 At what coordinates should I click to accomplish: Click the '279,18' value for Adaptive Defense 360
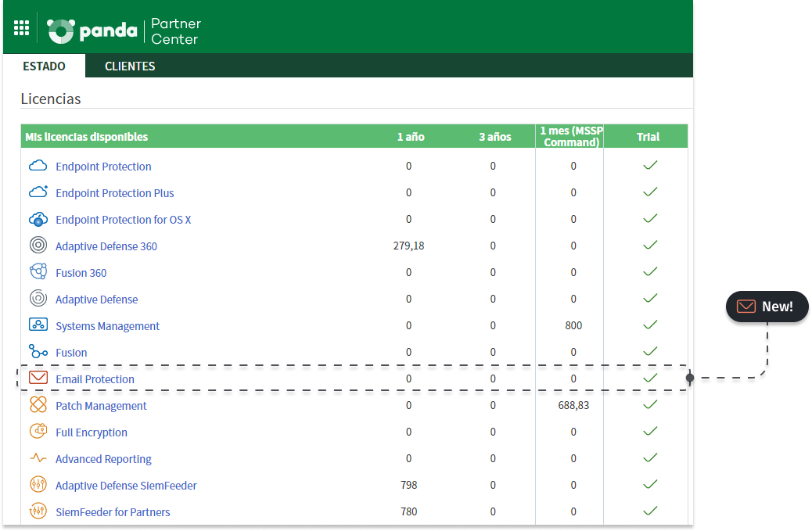pyautogui.click(x=408, y=246)
